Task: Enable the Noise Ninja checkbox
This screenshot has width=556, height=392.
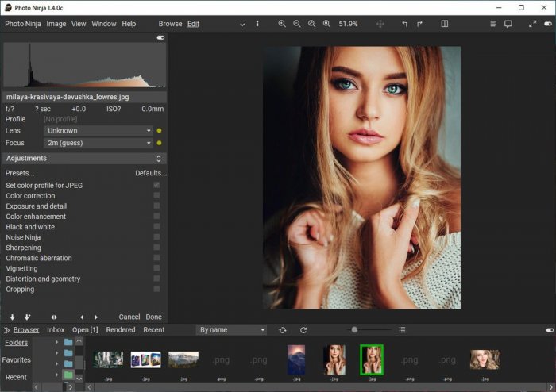Action: coord(156,237)
